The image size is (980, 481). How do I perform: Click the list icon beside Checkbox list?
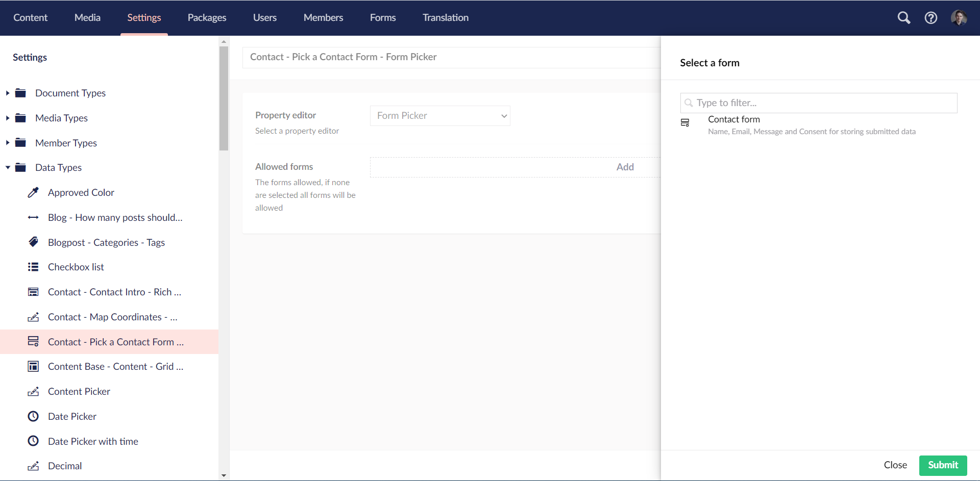[33, 267]
